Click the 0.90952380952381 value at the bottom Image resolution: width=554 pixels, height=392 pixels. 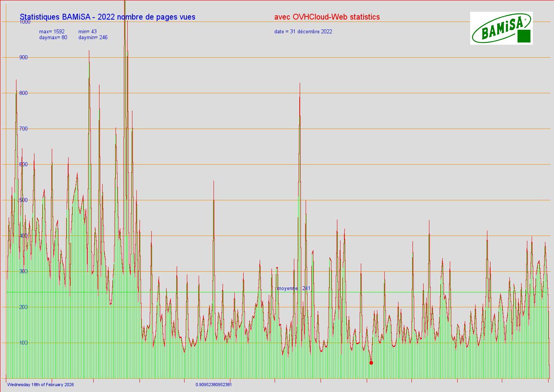pos(214,385)
